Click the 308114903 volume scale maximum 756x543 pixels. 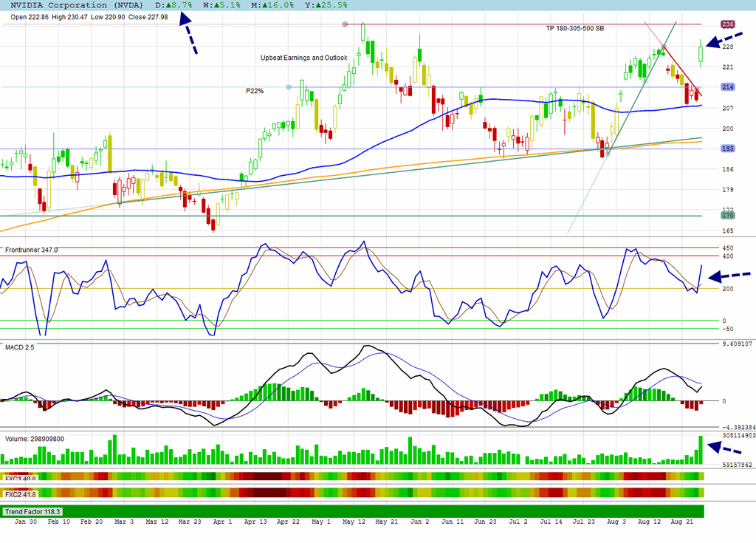point(738,435)
